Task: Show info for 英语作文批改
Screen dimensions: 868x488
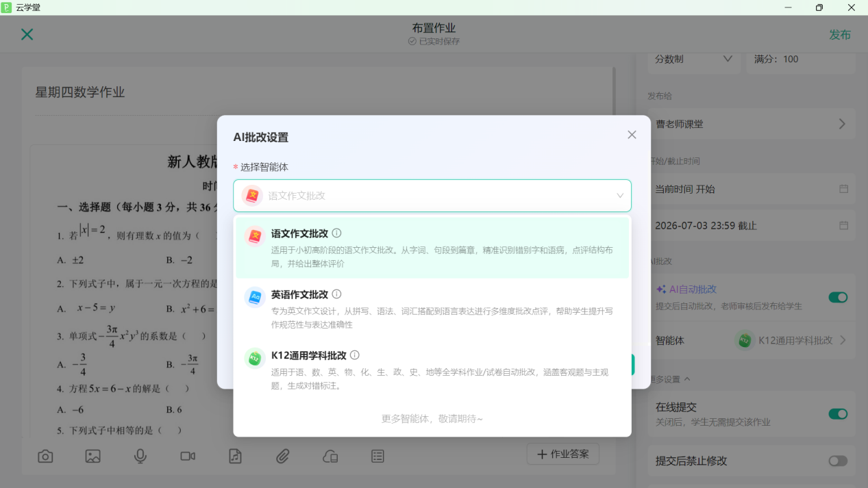Action: (x=336, y=294)
